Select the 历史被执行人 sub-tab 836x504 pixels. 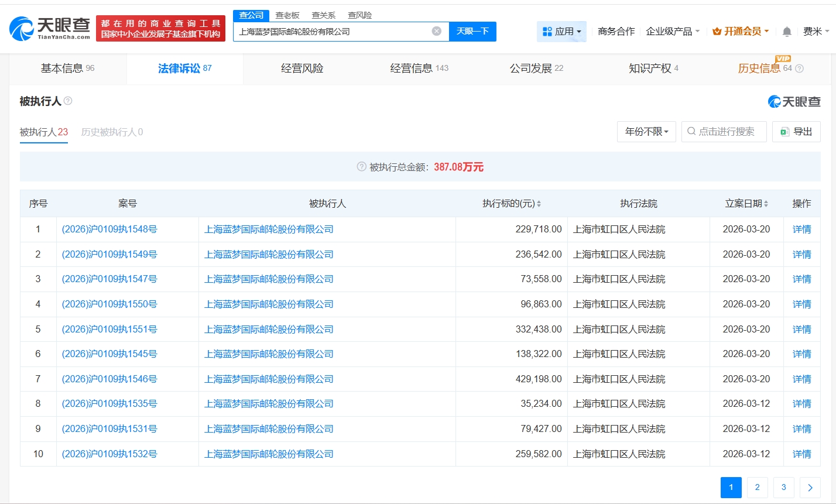(x=112, y=132)
